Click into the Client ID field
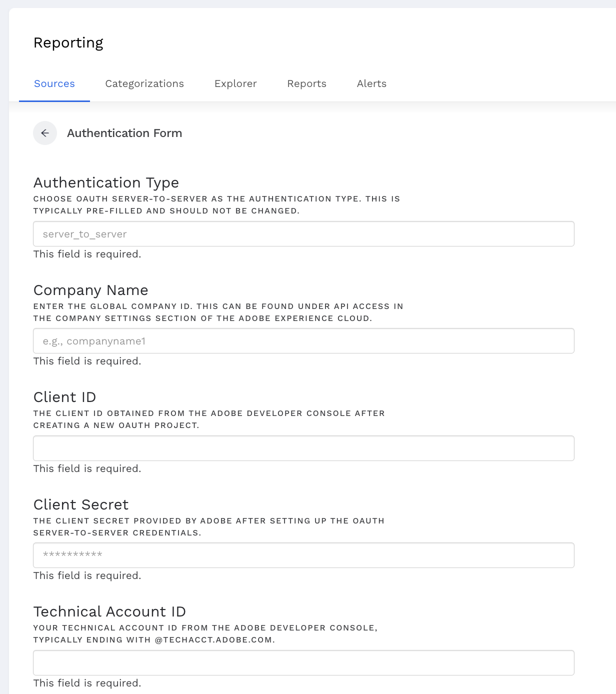 click(303, 448)
